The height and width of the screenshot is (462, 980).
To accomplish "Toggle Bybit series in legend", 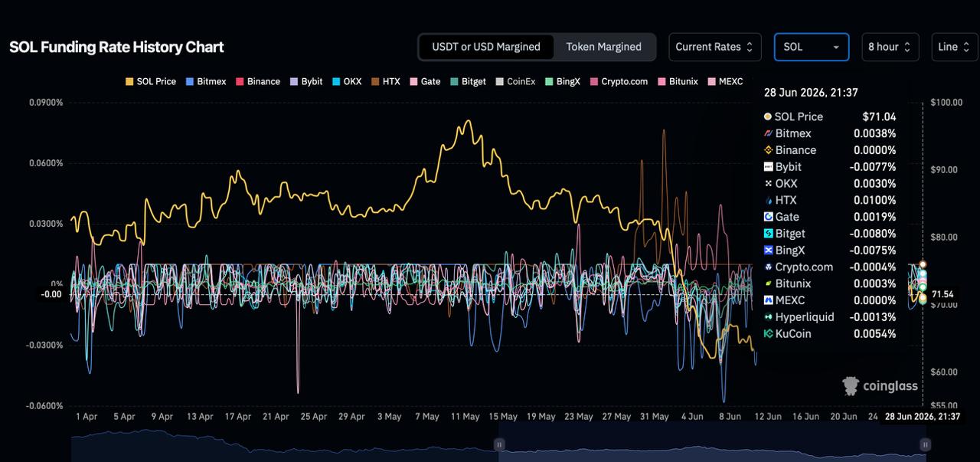I will click(305, 81).
